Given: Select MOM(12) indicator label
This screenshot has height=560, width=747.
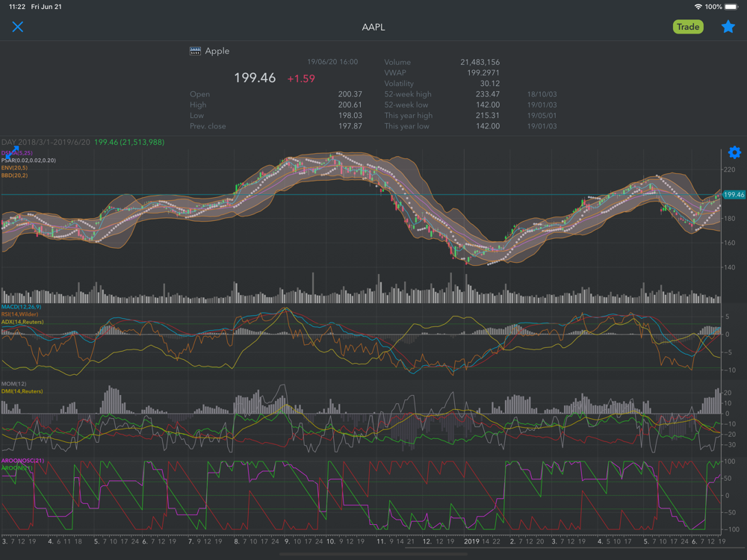Looking at the screenshot, I should pyautogui.click(x=13, y=384).
